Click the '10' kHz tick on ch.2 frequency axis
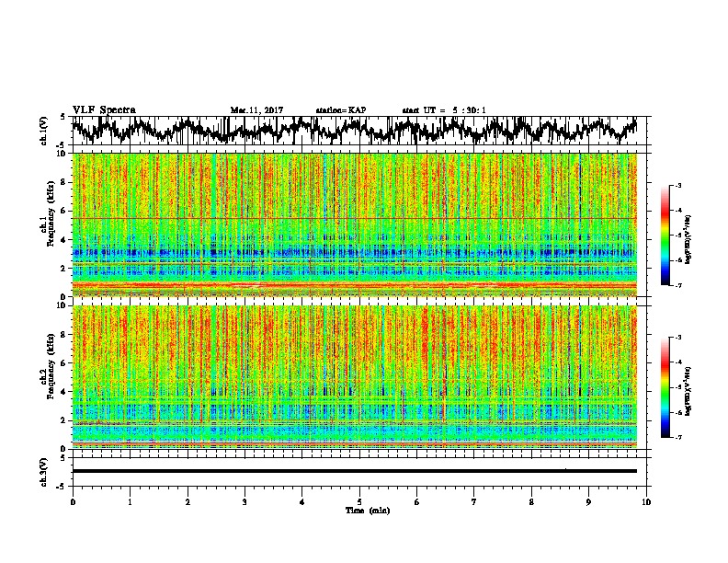 [x=63, y=305]
